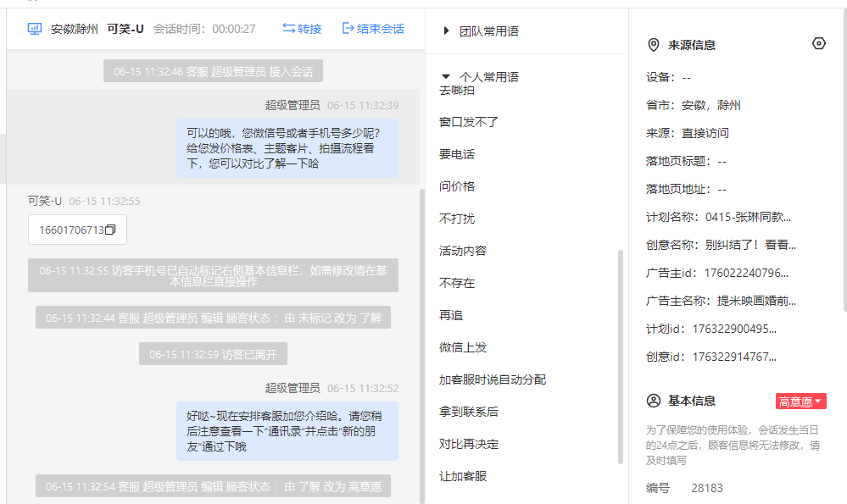Click the 由 了解 改为 高意愿 status notice
The height and width of the screenshot is (504, 847).
pos(213,486)
